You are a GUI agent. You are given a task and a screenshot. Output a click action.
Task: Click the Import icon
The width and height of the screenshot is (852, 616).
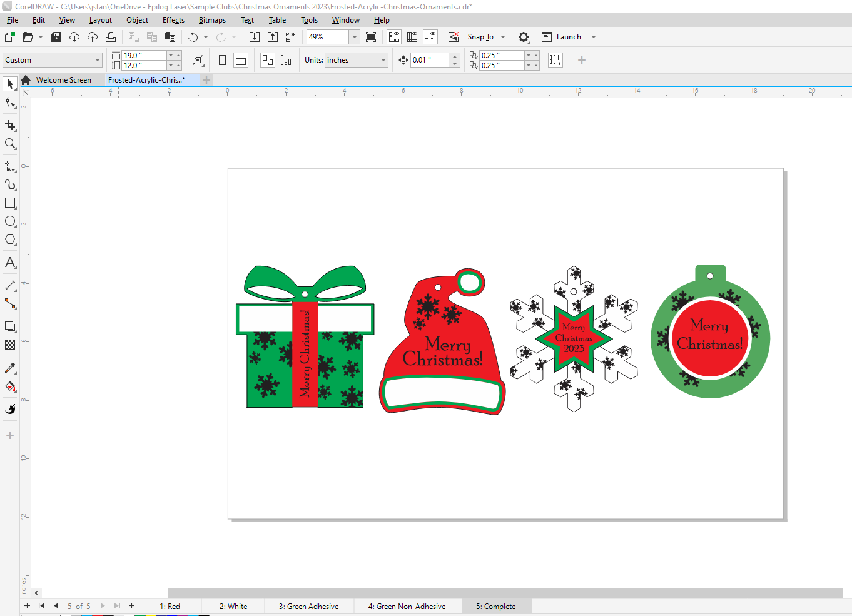tap(254, 37)
